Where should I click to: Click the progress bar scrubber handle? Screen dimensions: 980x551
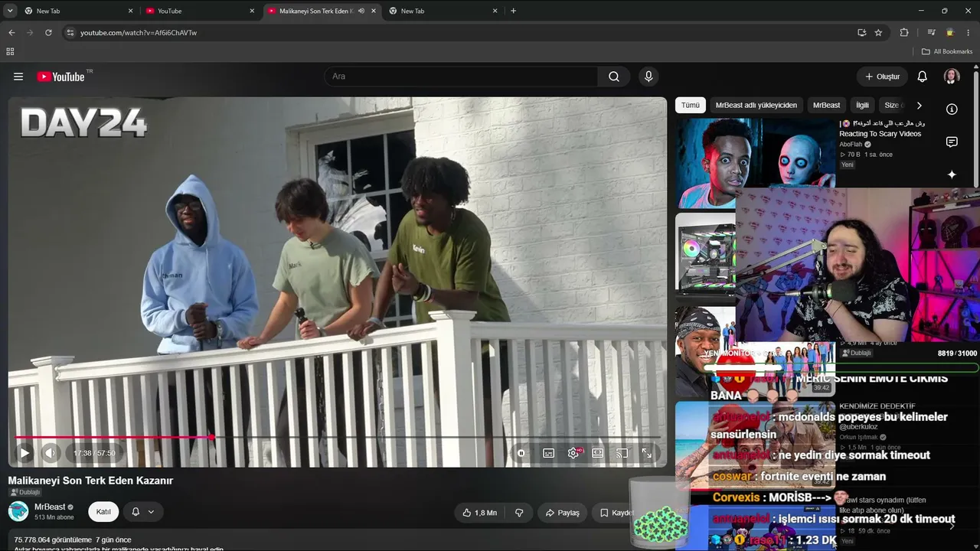click(x=211, y=437)
